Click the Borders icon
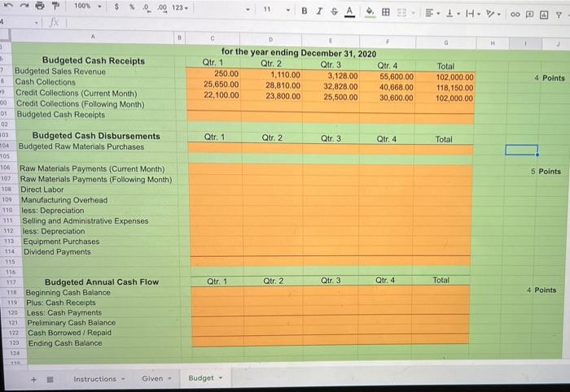 [x=386, y=12]
